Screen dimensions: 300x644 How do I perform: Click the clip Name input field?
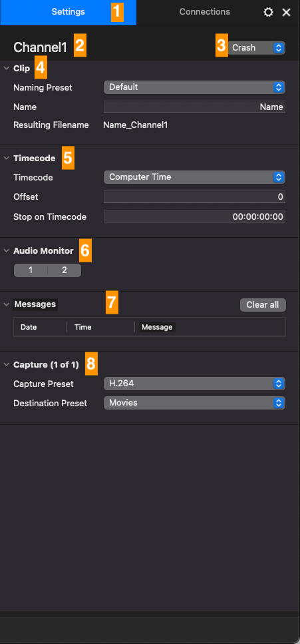coord(194,107)
